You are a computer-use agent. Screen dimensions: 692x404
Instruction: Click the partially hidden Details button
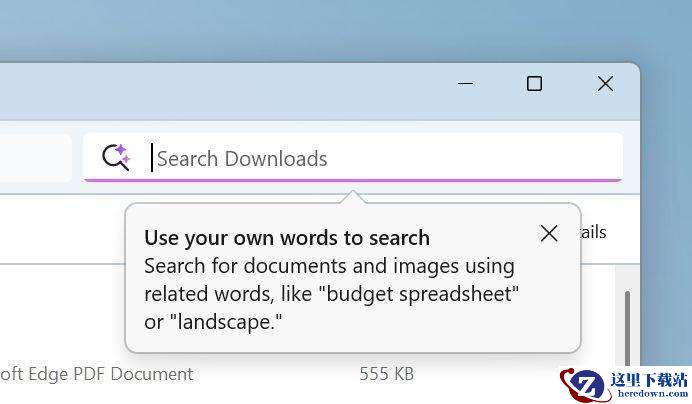click(594, 232)
